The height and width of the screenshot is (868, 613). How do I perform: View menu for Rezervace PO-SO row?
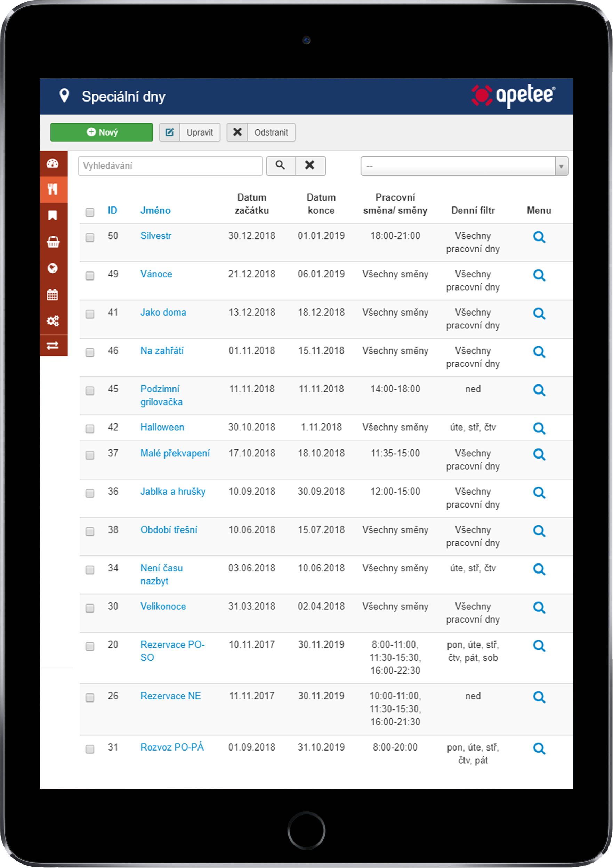click(x=539, y=646)
